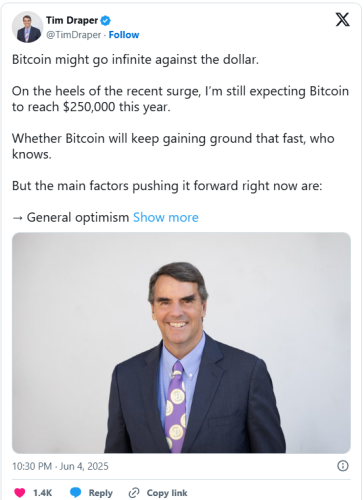Click the Reply text label
Image resolution: width=364 pixels, height=500 pixels.
(x=100, y=493)
